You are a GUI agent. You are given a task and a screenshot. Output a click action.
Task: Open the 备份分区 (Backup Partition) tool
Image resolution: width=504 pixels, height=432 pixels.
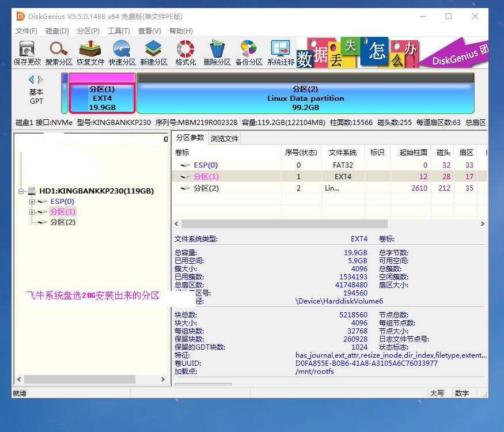click(x=248, y=53)
